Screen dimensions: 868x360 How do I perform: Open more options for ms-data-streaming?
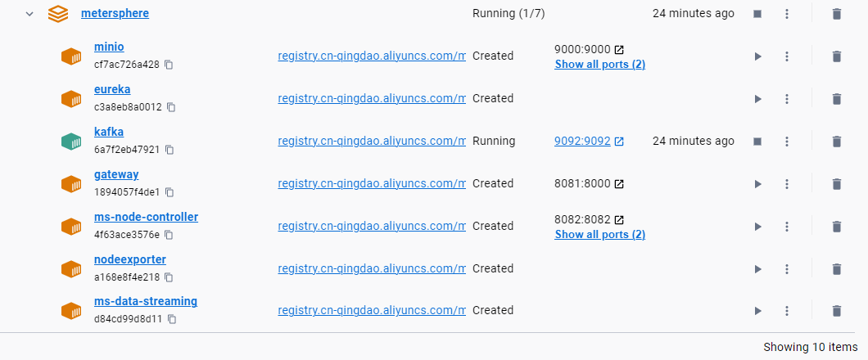click(787, 312)
